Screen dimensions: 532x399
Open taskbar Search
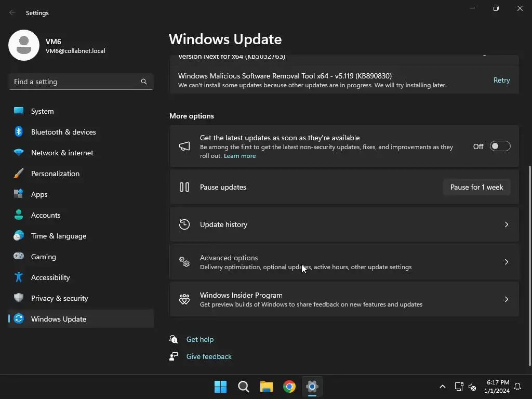click(244, 387)
